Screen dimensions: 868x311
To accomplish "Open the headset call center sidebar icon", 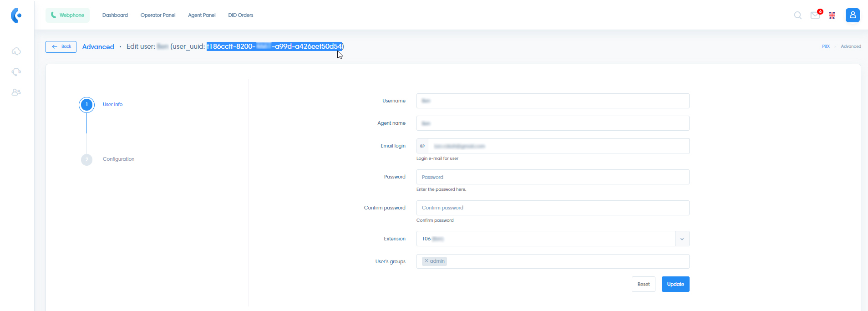I will pyautogui.click(x=16, y=72).
